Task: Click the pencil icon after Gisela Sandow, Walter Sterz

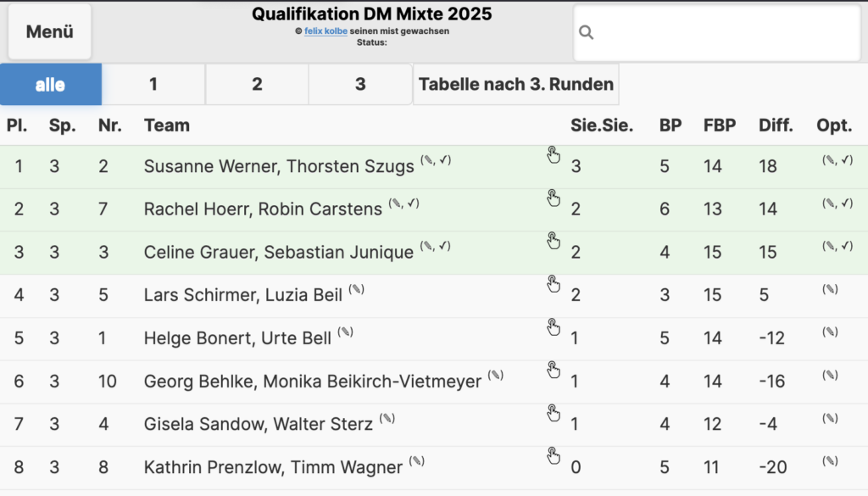Action: 387,419
